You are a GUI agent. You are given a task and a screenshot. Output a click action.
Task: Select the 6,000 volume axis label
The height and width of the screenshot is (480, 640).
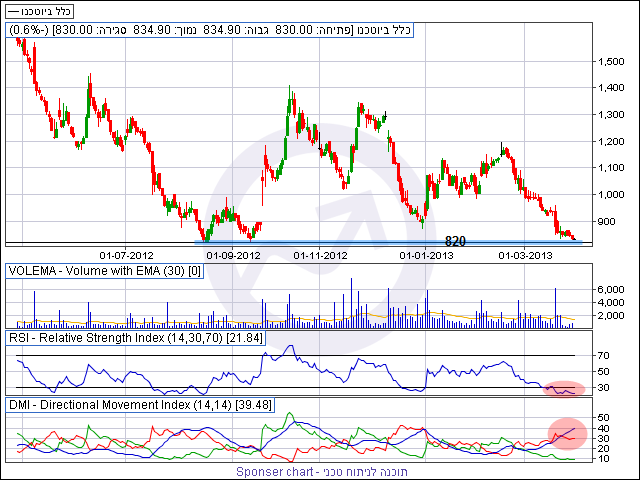tap(611, 289)
